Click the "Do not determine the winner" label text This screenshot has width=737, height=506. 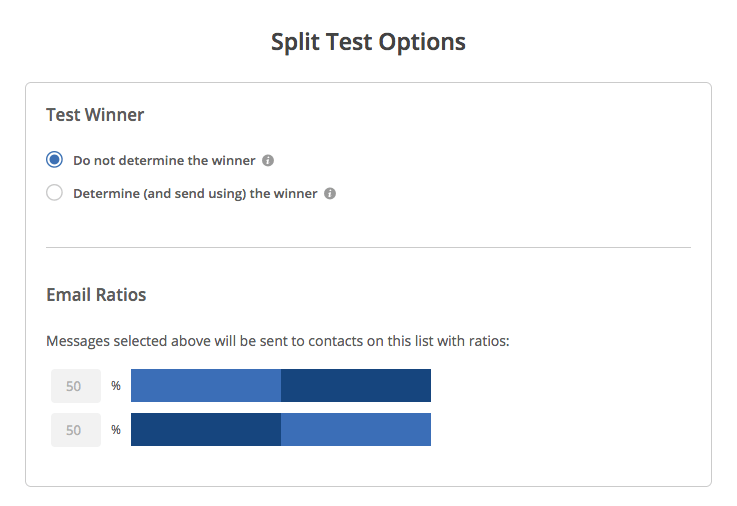point(164,161)
